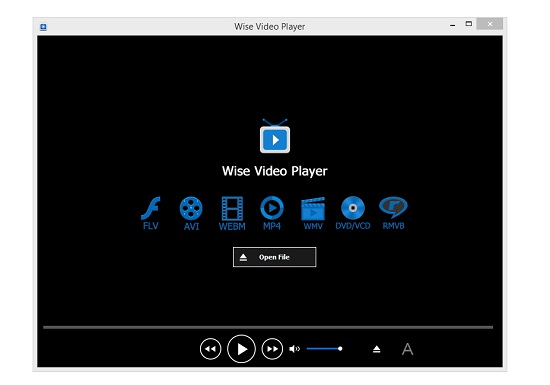
Task: Skip ahead with the fast-forward button
Action: 272,349
